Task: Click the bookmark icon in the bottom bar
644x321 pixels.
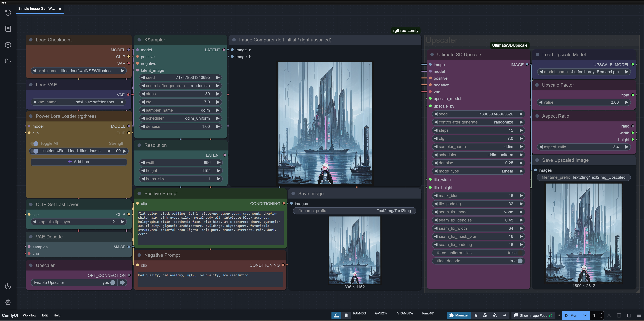Action: coord(346,315)
